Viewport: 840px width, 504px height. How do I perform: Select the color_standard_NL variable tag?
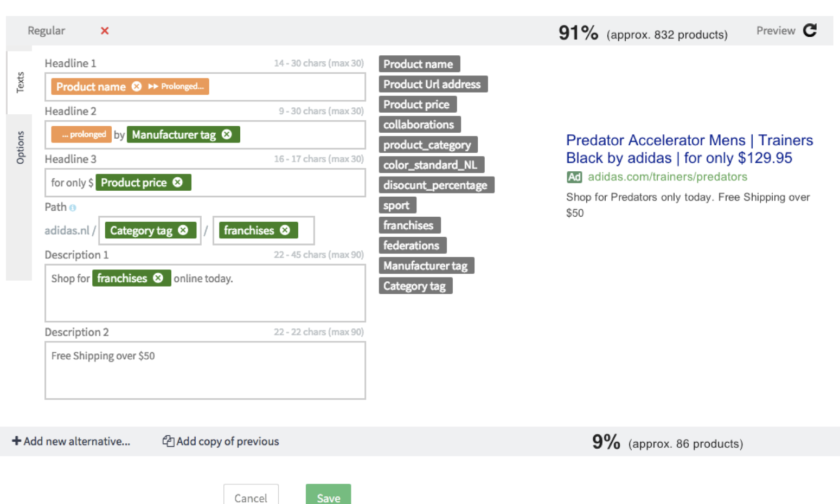pos(431,165)
